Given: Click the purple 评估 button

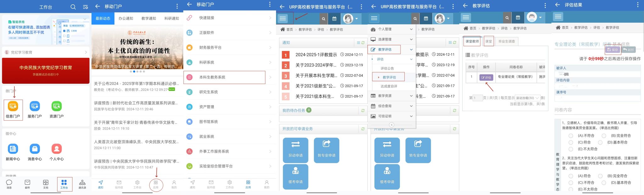Looking at the screenshot, I should pos(486,77).
